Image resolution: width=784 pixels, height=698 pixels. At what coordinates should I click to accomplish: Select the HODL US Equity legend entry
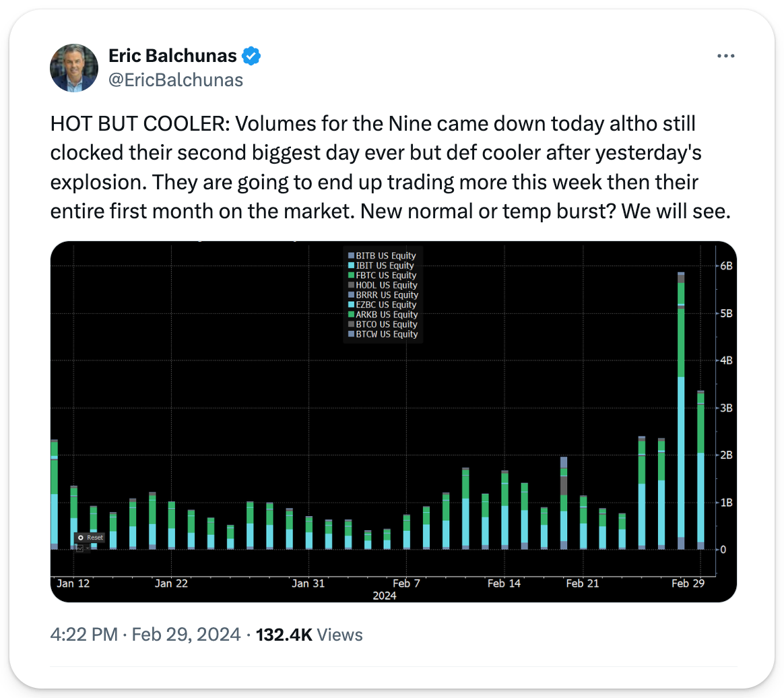pyautogui.click(x=387, y=285)
